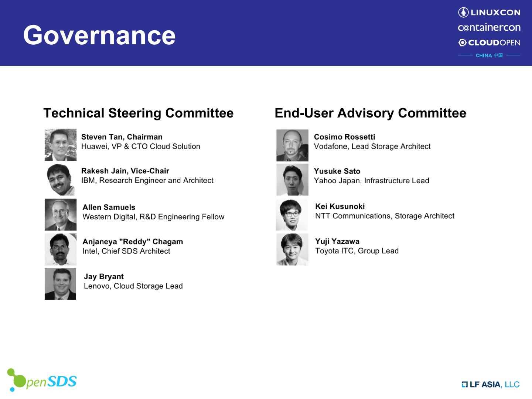
Task: Click the openSDS logo
Action: coord(42,380)
